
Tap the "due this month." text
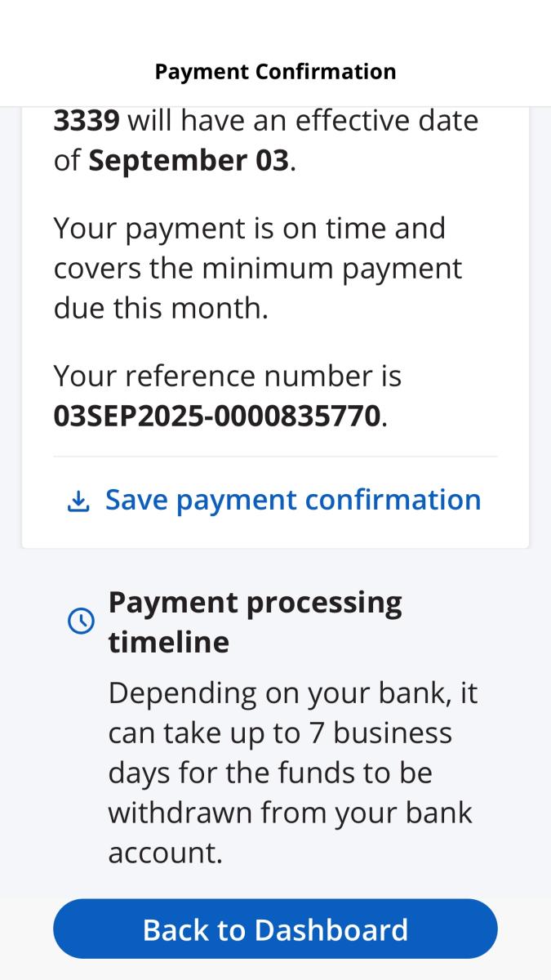point(161,308)
